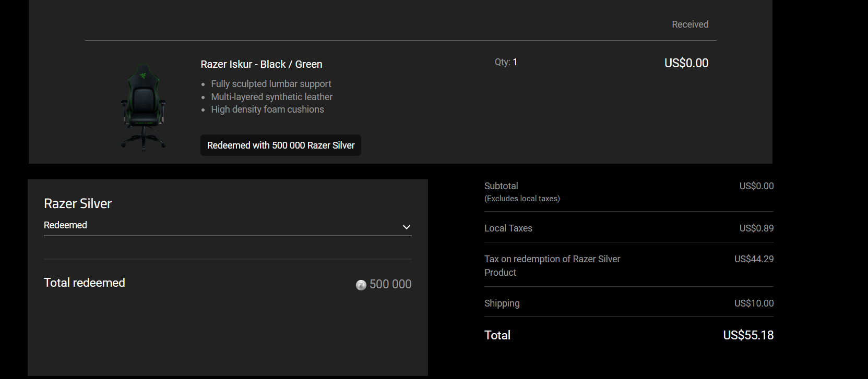The height and width of the screenshot is (379, 868).
Task: Click the 'Redeemed' dropdown label text
Action: point(65,225)
